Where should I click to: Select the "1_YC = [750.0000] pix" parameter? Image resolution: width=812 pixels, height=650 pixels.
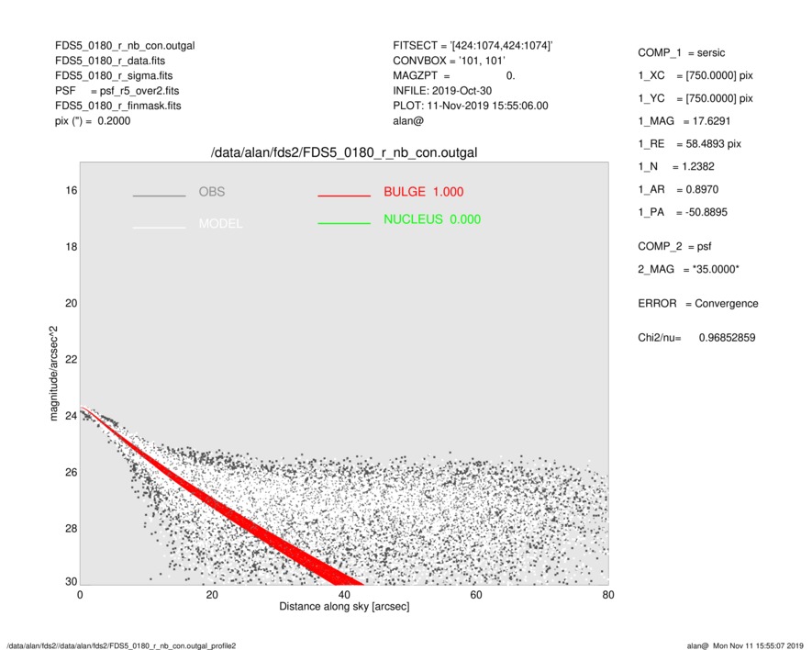tap(695, 98)
